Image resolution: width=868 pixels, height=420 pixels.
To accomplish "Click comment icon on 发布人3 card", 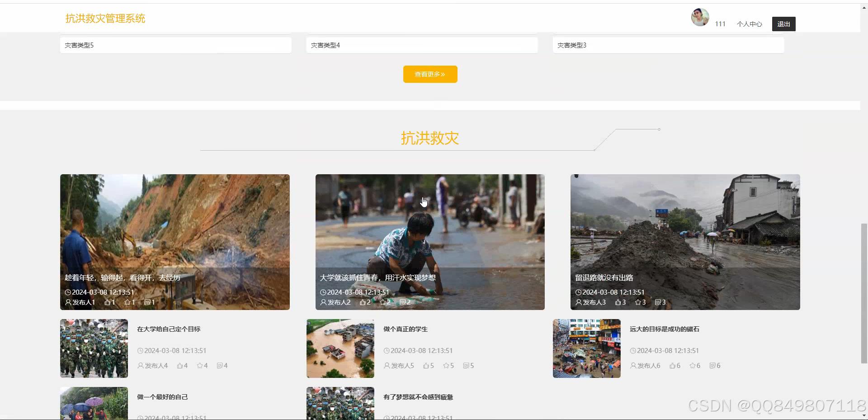I will (658, 302).
